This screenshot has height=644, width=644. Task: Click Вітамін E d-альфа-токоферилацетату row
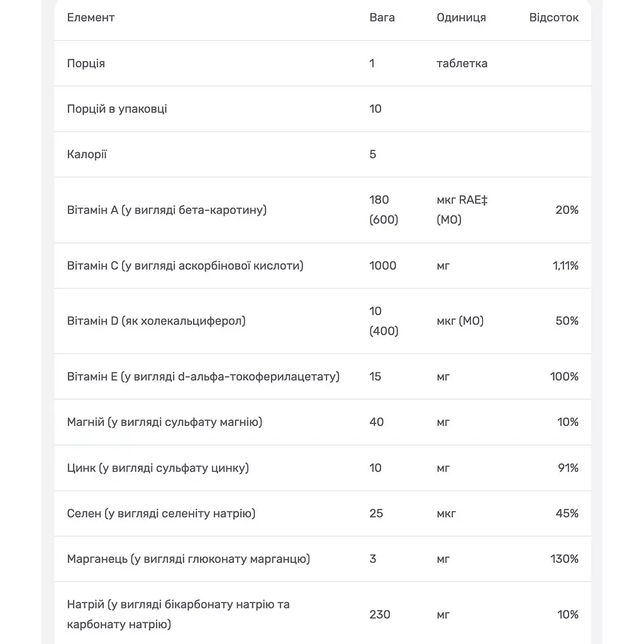click(x=323, y=377)
